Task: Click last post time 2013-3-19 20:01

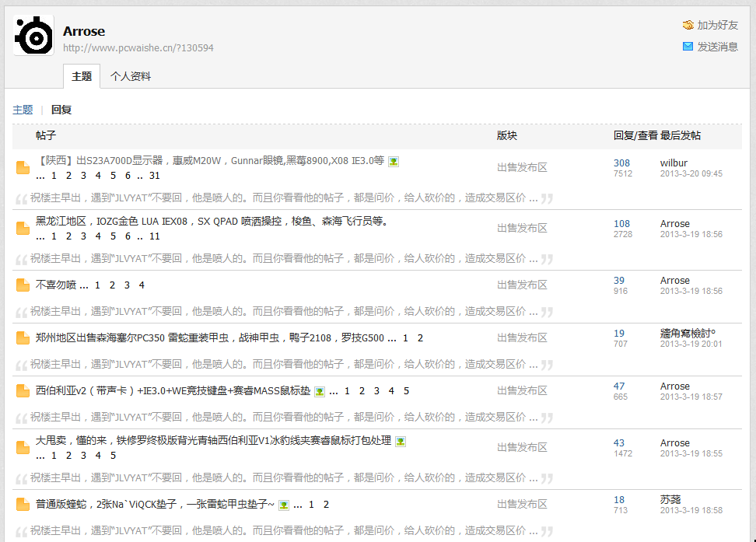Action: point(691,344)
